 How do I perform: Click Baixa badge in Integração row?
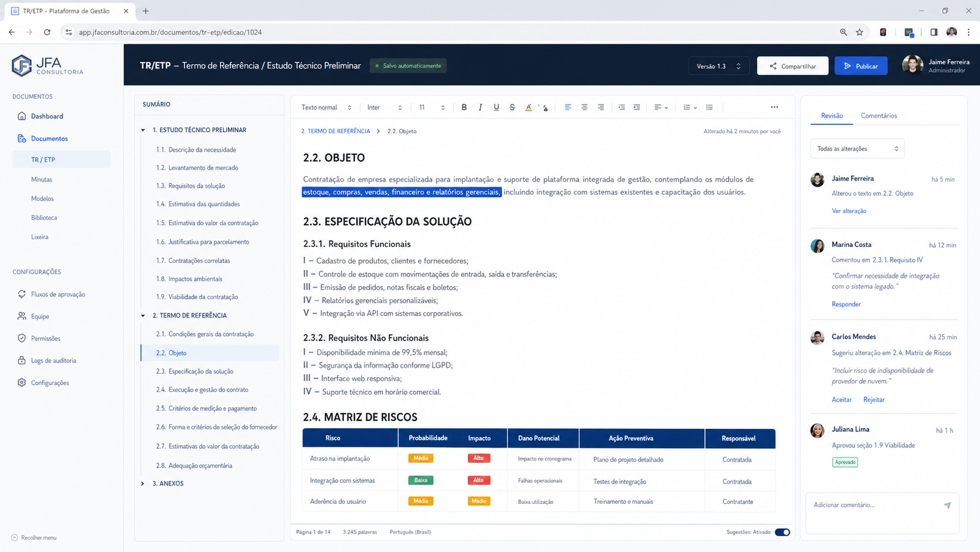coord(420,480)
